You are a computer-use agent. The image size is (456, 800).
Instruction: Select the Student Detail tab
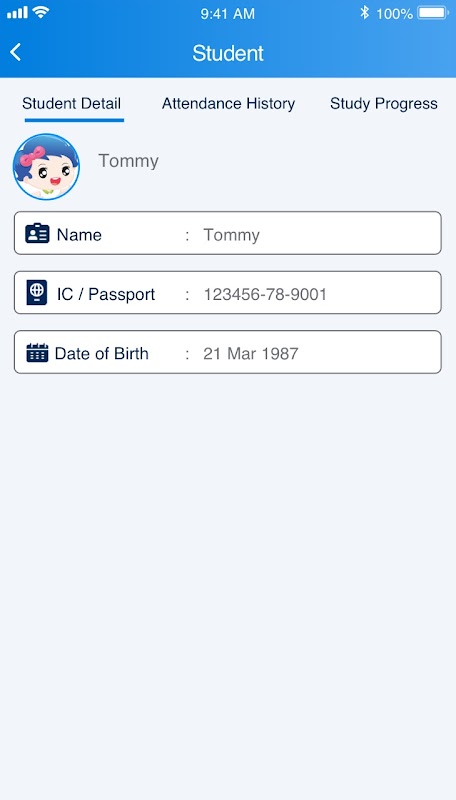pyautogui.click(x=71, y=104)
